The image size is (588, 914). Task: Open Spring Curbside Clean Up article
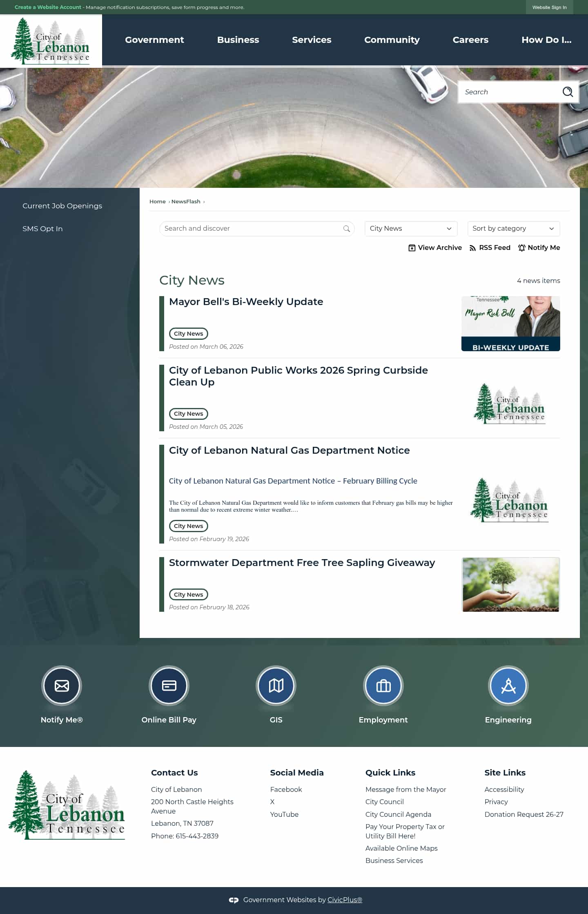point(298,376)
